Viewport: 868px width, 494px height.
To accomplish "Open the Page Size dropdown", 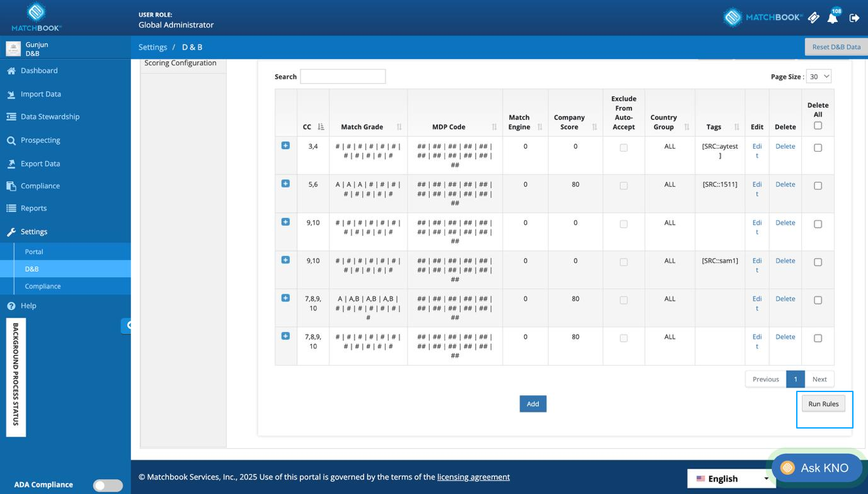I will click(819, 76).
